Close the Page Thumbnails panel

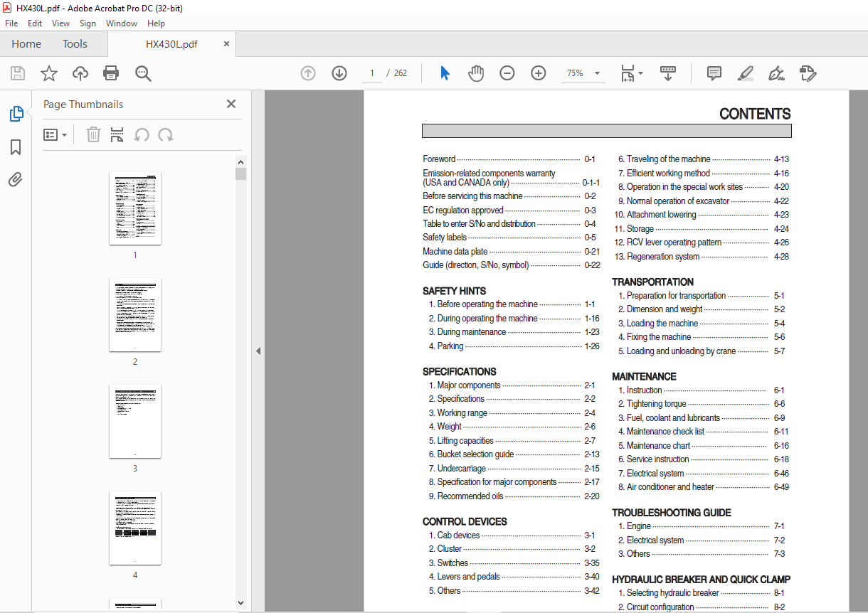coord(231,104)
